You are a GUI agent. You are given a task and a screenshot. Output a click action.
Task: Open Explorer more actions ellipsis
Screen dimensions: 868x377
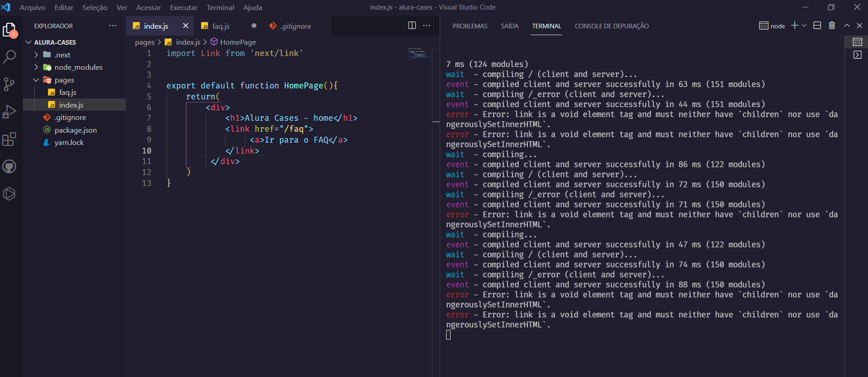coord(113,26)
